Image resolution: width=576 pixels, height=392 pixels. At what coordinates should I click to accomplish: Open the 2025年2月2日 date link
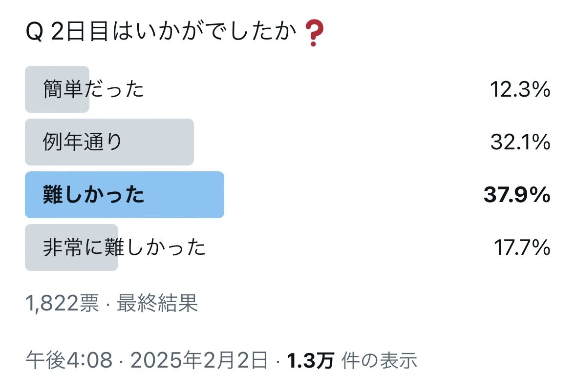(199, 360)
